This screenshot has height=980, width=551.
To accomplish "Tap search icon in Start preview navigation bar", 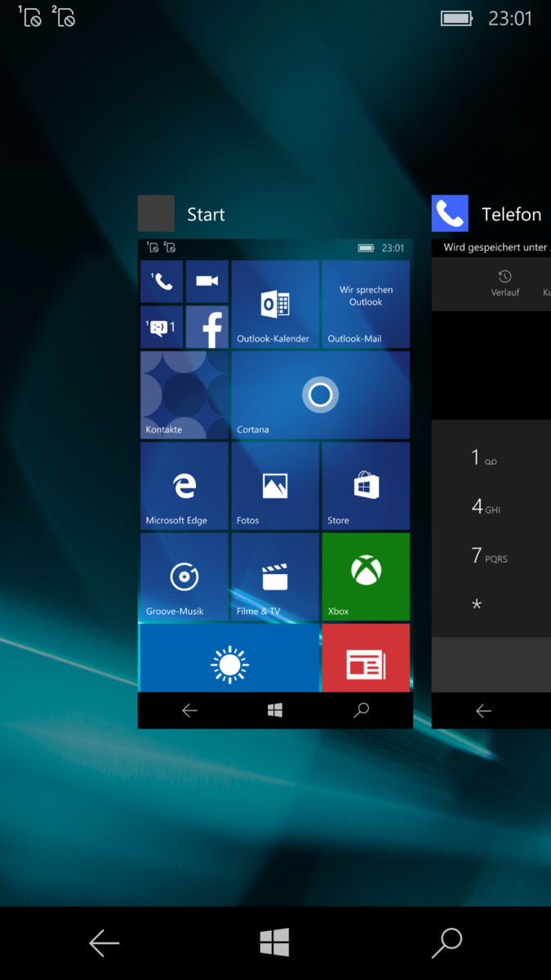I will click(x=361, y=710).
